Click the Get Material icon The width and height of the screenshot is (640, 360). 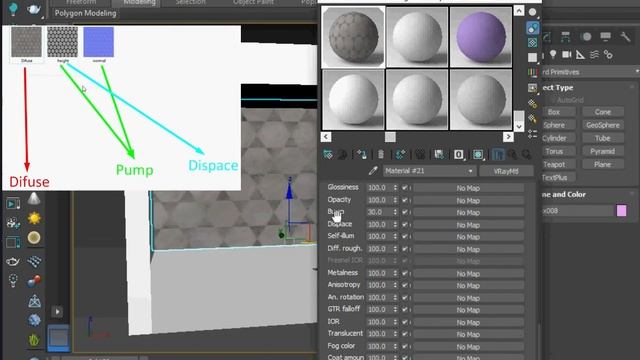(328, 154)
